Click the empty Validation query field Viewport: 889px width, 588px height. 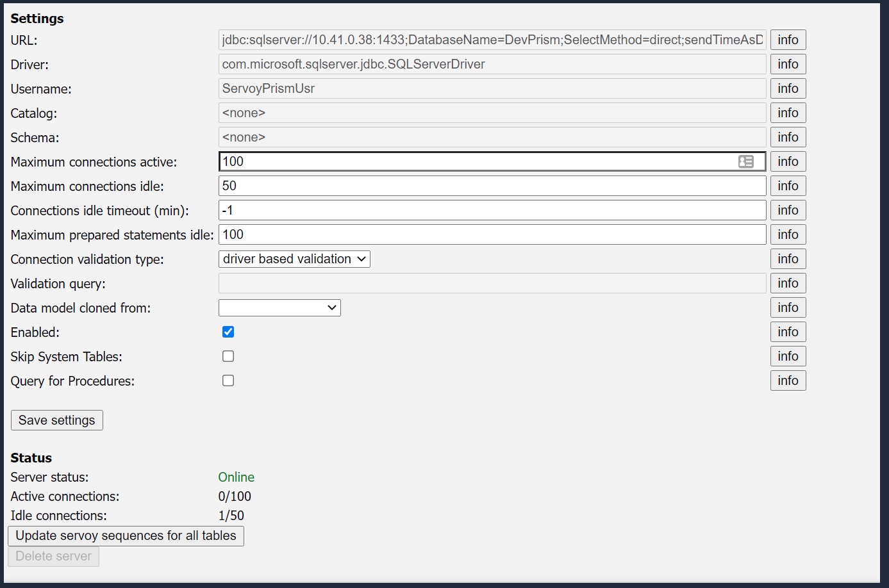pos(492,283)
